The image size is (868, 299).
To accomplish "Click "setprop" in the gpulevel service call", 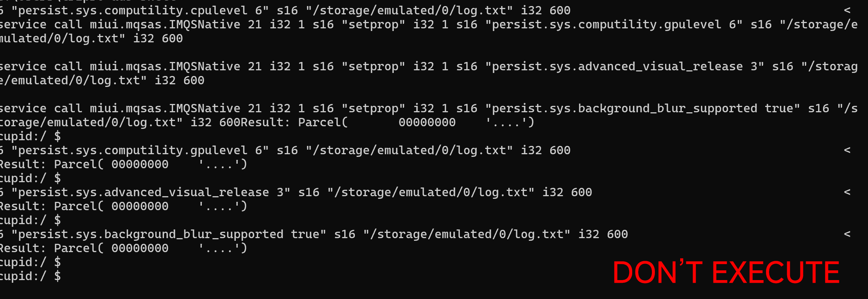I will [x=373, y=25].
